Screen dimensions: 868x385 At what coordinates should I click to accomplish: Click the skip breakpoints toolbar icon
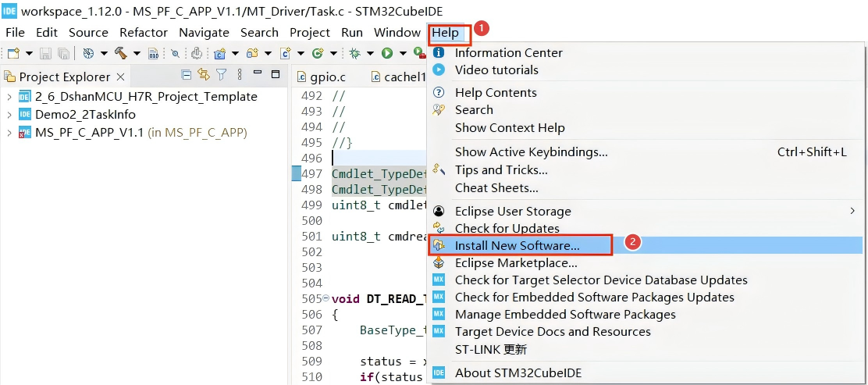click(175, 54)
